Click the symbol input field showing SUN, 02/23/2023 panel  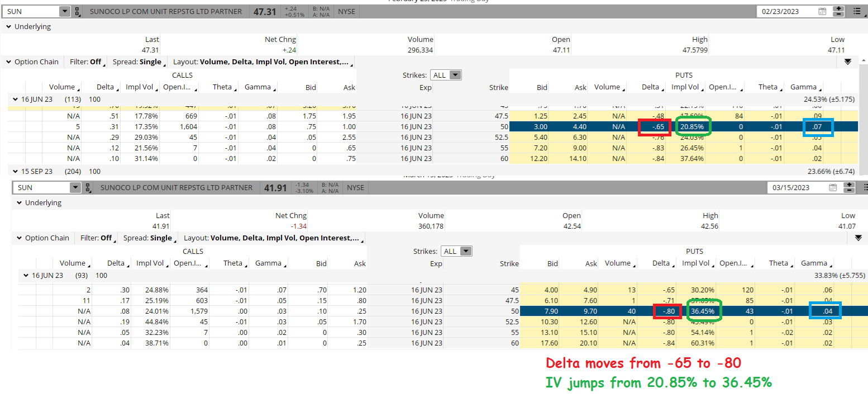point(31,11)
